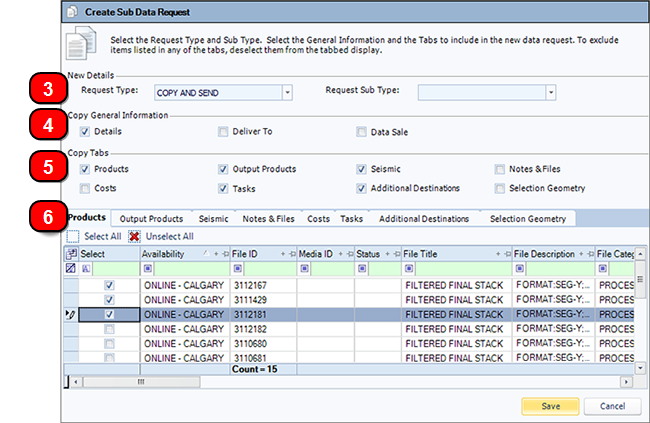This screenshot has height=423, width=650.
Task: Switch to the Seismic tab
Action: (213, 219)
